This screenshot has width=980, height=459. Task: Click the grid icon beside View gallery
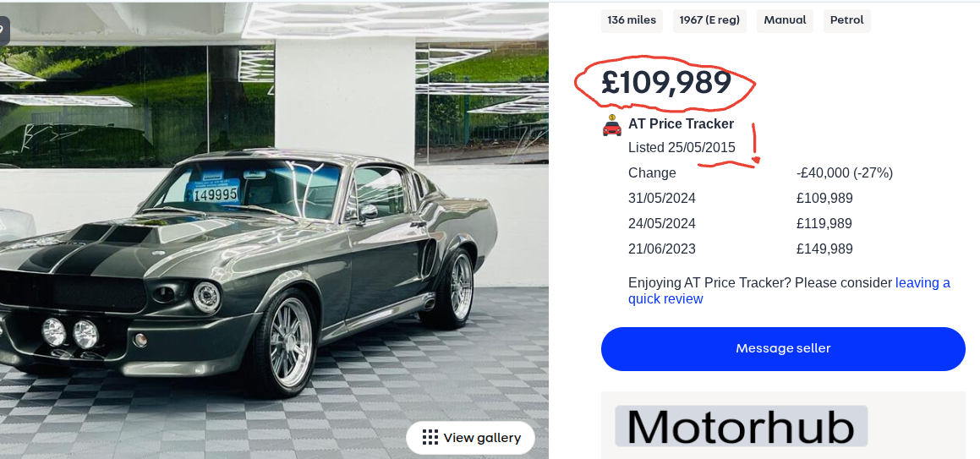tap(430, 437)
